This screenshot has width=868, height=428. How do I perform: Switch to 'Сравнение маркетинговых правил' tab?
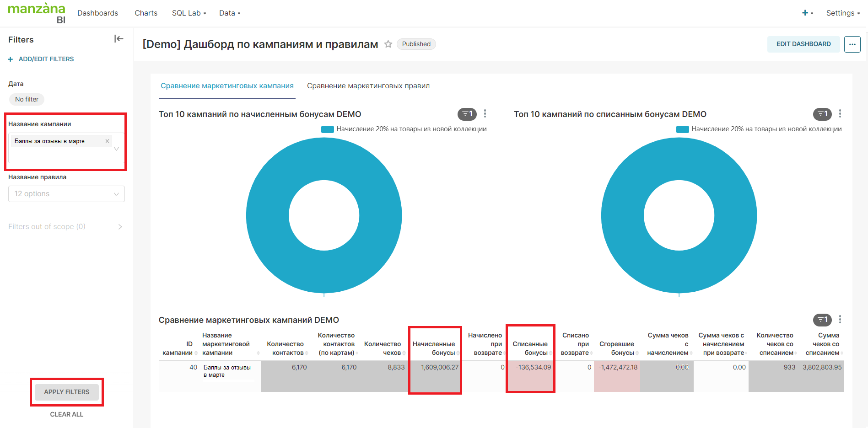(x=368, y=86)
